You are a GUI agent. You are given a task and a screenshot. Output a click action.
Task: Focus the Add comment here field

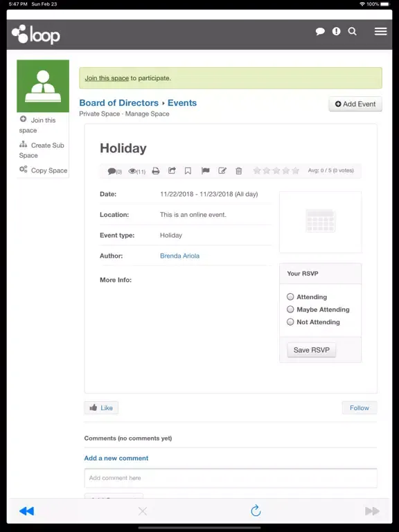pyautogui.click(x=231, y=478)
